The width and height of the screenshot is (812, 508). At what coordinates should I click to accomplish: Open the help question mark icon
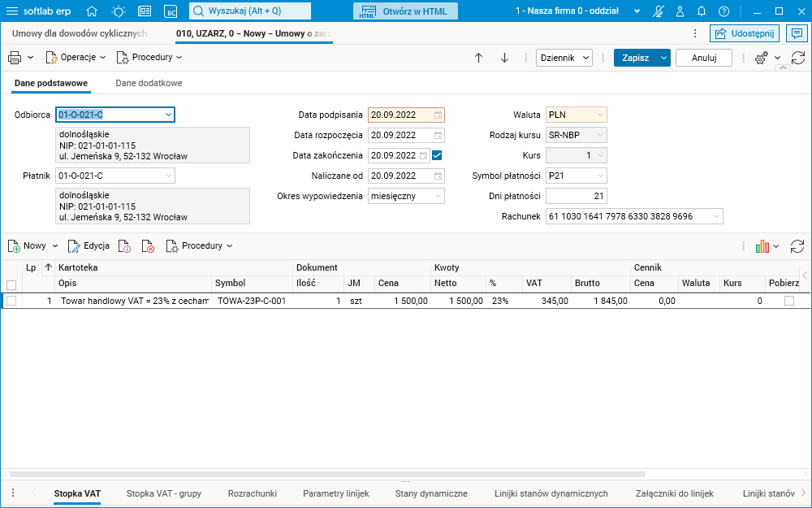click(724, 11)
